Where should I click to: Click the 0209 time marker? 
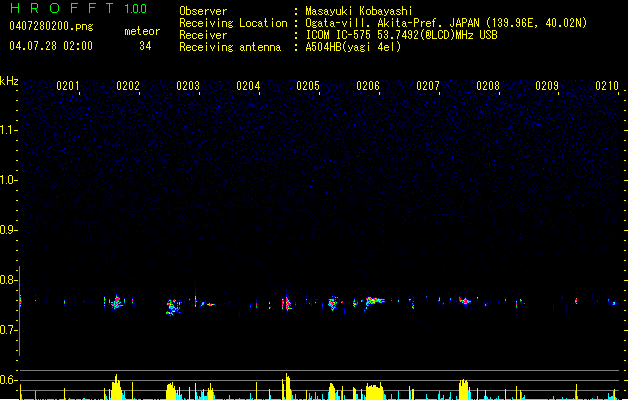[x=547, y=86]
